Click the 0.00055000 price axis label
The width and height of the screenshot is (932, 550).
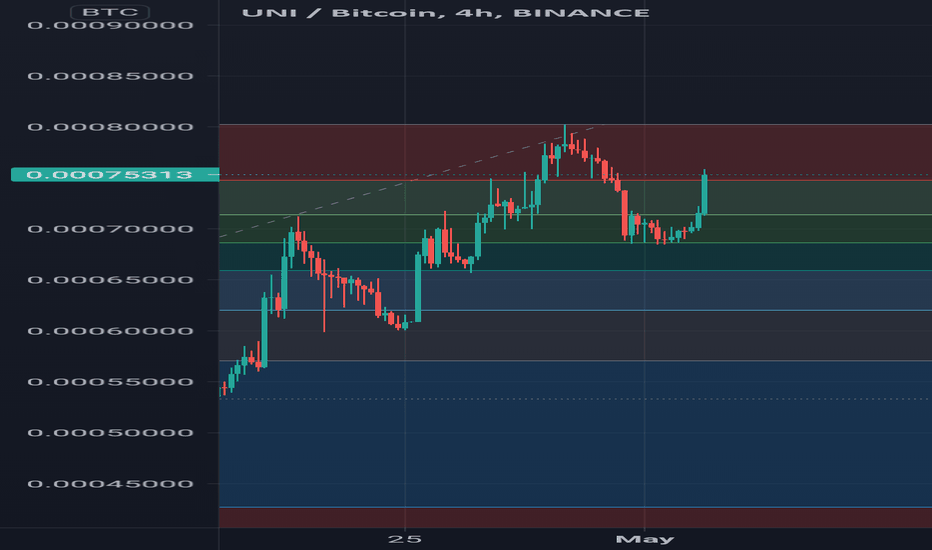[111, 382]
